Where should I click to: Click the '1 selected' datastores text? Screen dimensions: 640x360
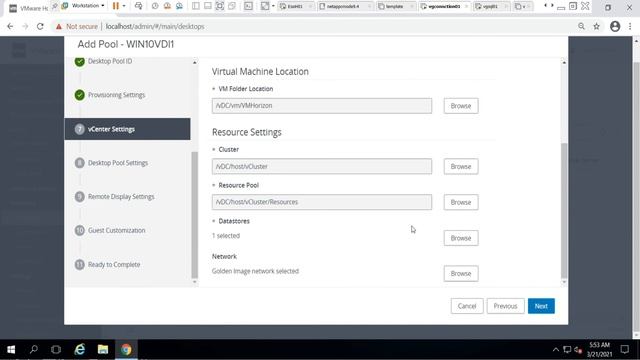click(226, 236)
